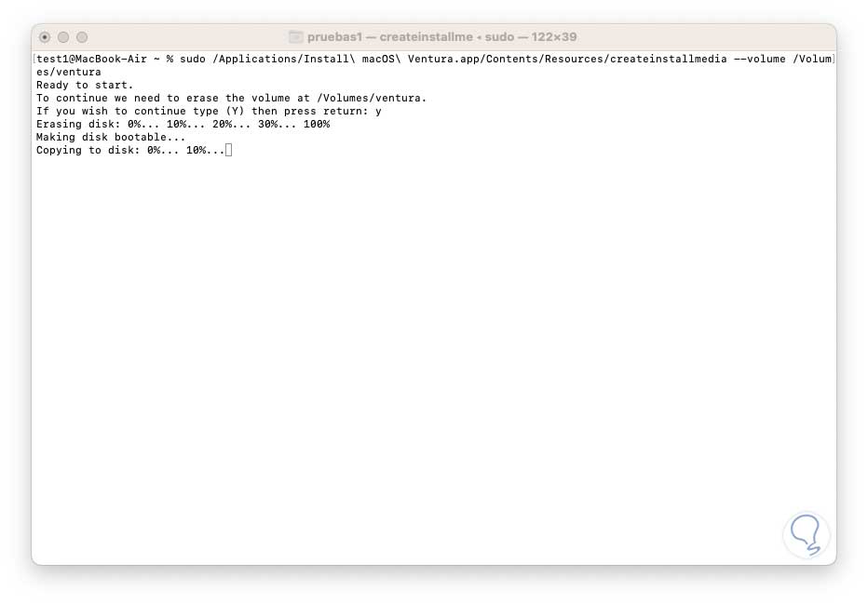Click the 'Ready to start.' line

[85, 85]
